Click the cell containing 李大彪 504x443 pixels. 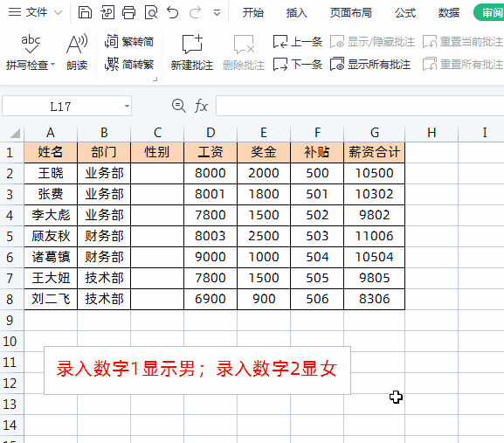(x=51, y=215)
